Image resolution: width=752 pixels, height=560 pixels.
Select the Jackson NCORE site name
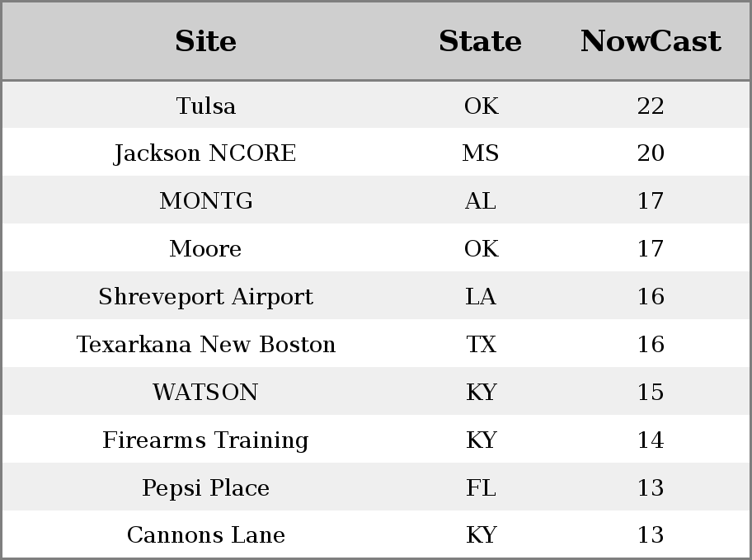click(205, 153)
